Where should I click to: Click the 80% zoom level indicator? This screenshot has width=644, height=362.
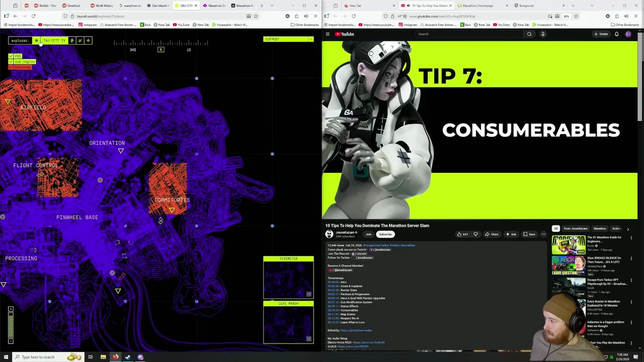pos(567,16)
